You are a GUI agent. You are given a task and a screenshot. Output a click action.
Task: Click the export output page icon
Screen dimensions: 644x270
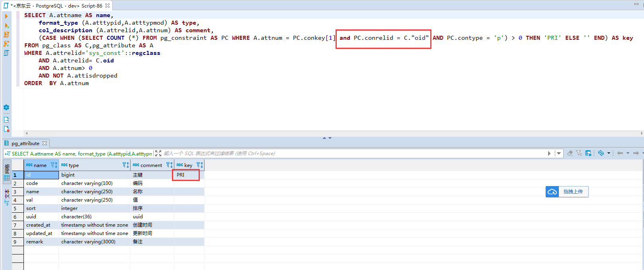(6, 120)
